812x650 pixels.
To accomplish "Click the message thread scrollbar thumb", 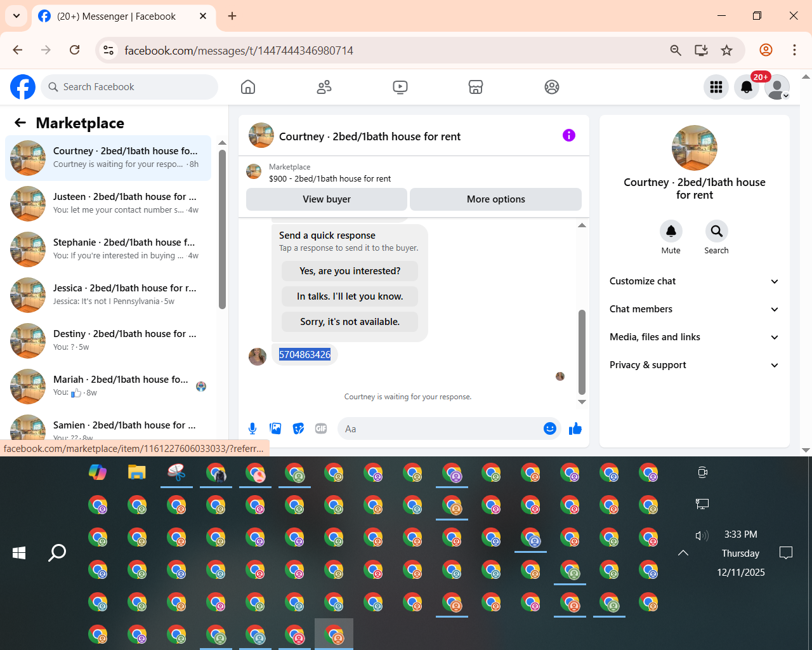I will pyautogui.click(x=582, y=352).
